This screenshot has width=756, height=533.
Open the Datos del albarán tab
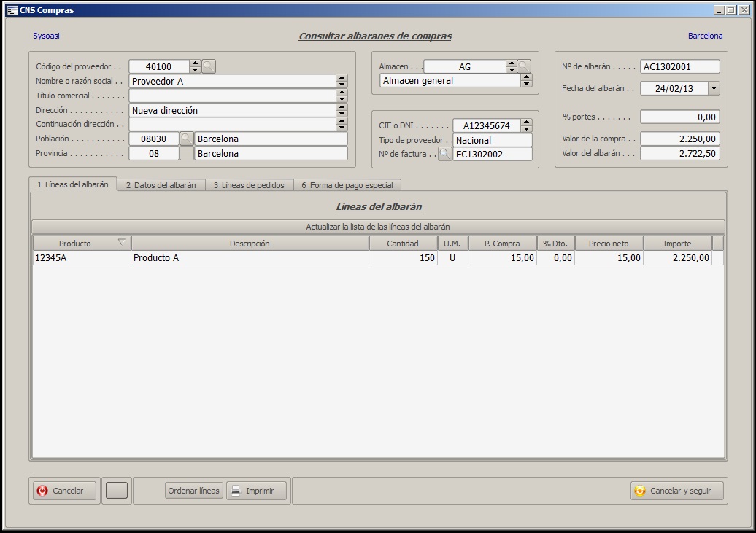click(161, 185)
